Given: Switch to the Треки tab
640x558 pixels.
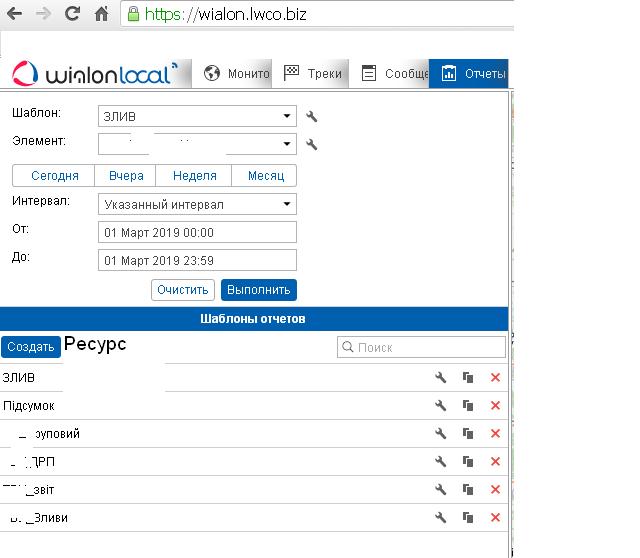Looking at the screenshot, I should pyautogui.click(x=313, y=73).
